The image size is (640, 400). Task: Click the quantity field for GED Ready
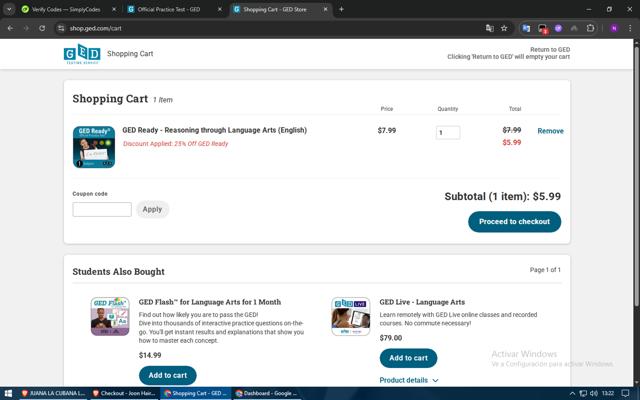[448, 133]
